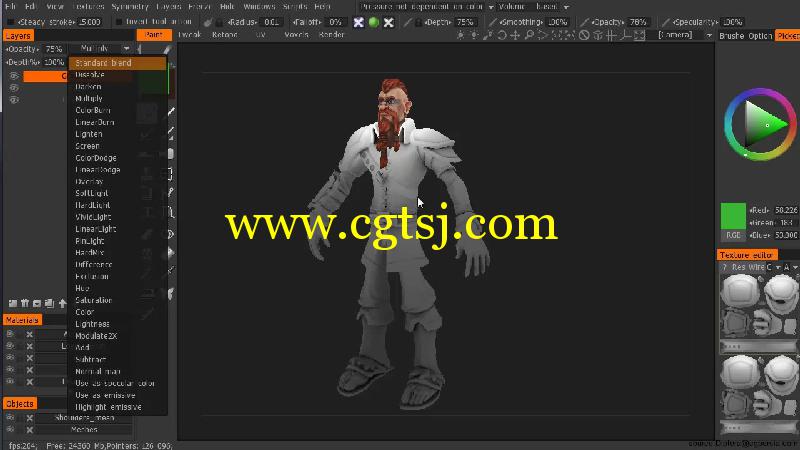Screen dimensions: 800x450
Task: Toggle visibility of the second layer
Action: [14, 88]
